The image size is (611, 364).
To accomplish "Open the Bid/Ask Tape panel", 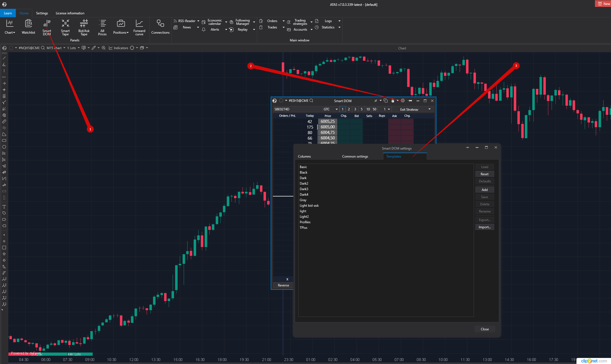I will (84, 27).
